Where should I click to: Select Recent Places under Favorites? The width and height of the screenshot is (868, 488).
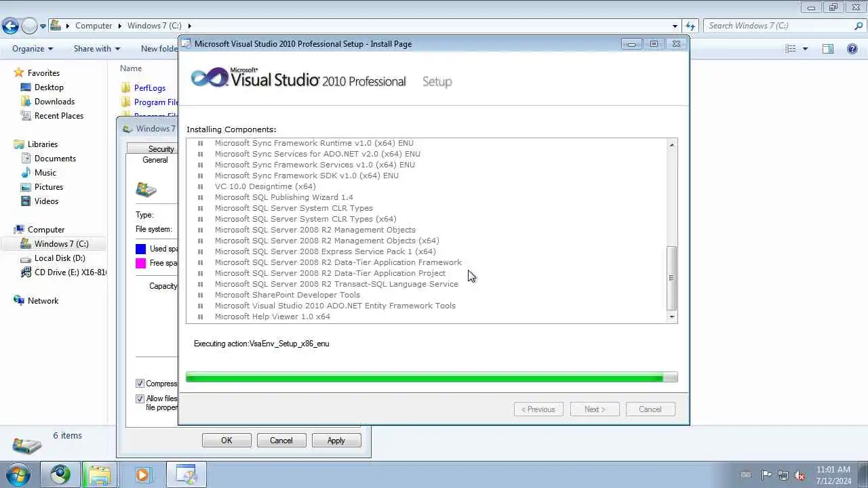pos(59,116)
